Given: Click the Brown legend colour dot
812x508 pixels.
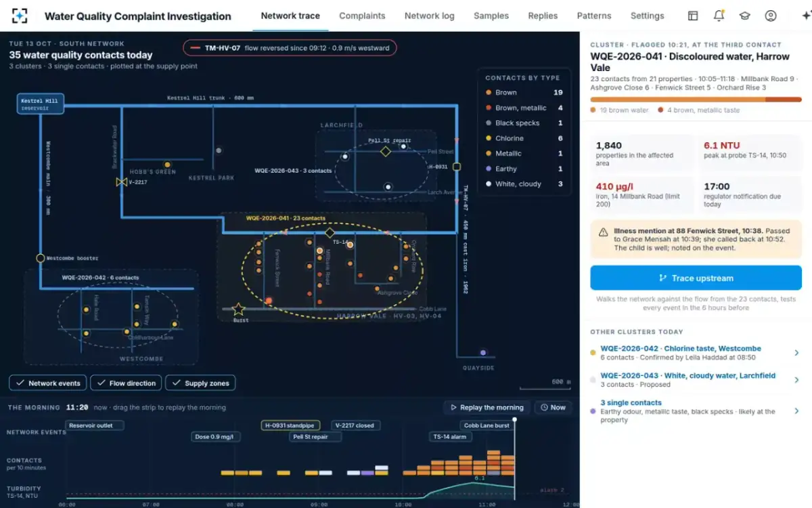Looking at the screenshot, I should [489, 93].
